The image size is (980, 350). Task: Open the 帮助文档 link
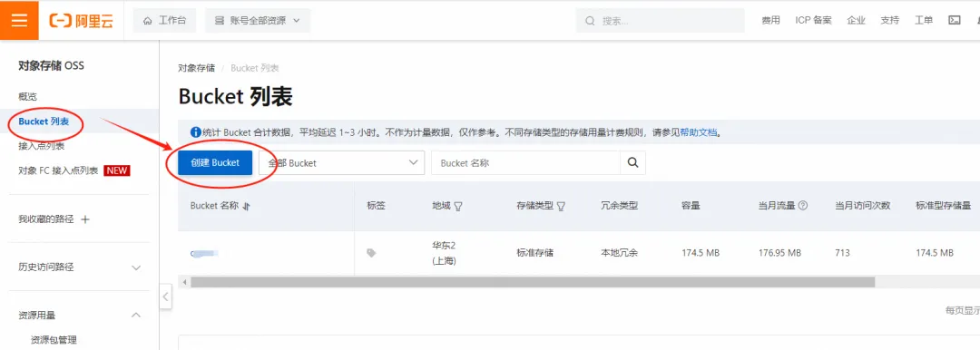(x=698, y=132)
